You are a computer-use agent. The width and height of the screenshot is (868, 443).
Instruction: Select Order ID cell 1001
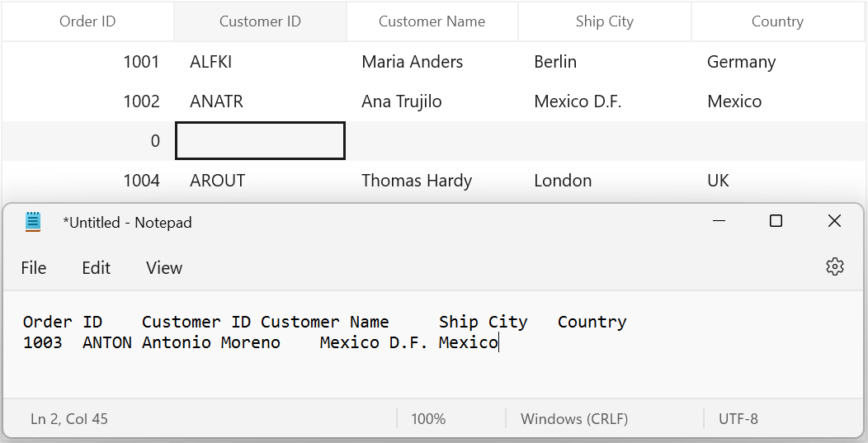(87, 62)
